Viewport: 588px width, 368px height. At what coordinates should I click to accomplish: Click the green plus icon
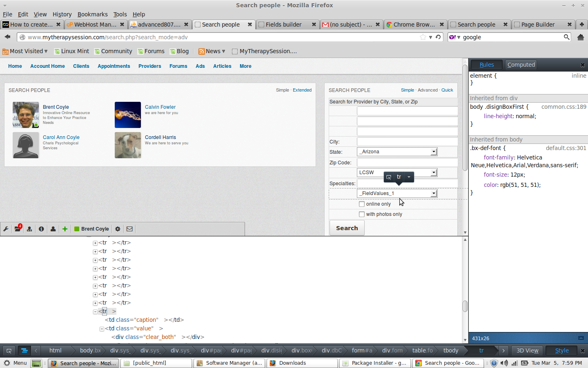tap(65, 229)
